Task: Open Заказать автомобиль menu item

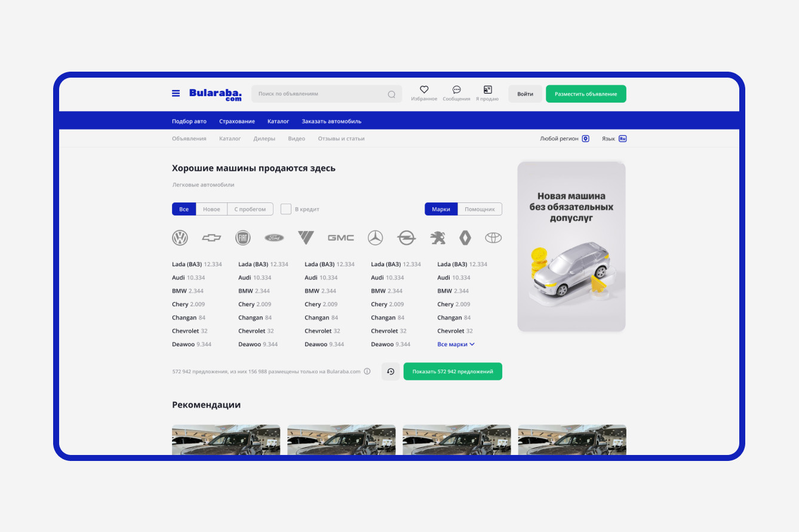Action: coord(331,121)
